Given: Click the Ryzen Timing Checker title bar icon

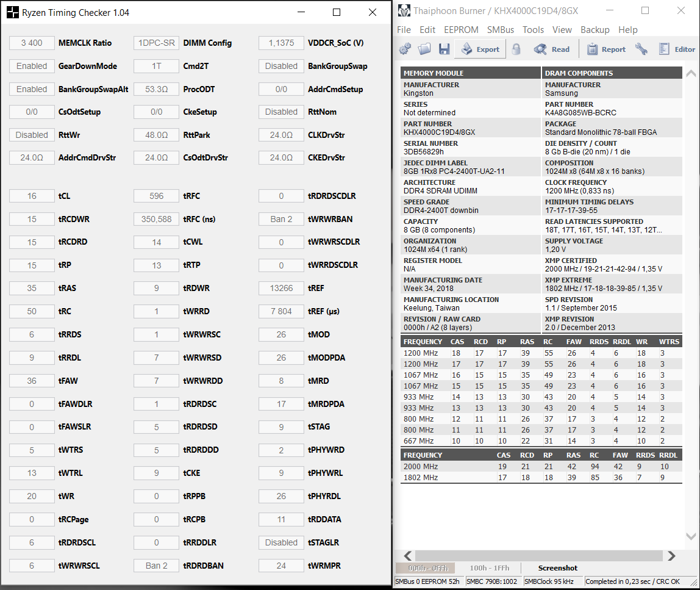Looking at the screenshot, I should click(x=13, y=12).
